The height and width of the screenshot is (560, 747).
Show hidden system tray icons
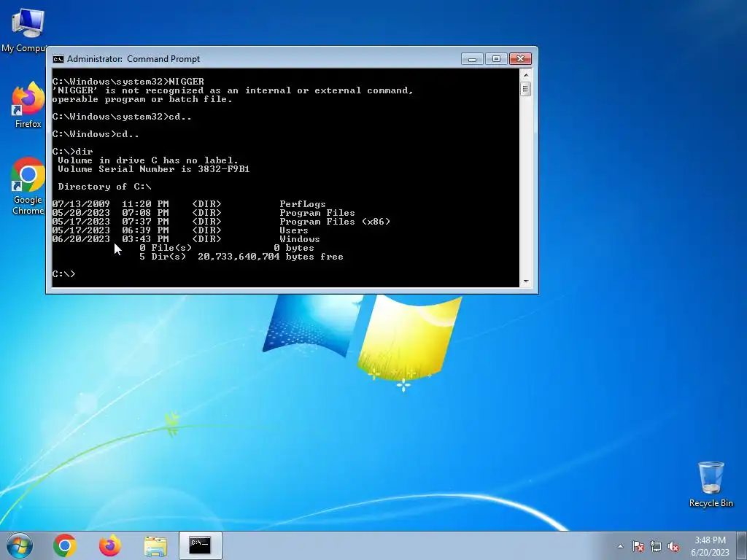pyautogui.click(x=620, y=546)
